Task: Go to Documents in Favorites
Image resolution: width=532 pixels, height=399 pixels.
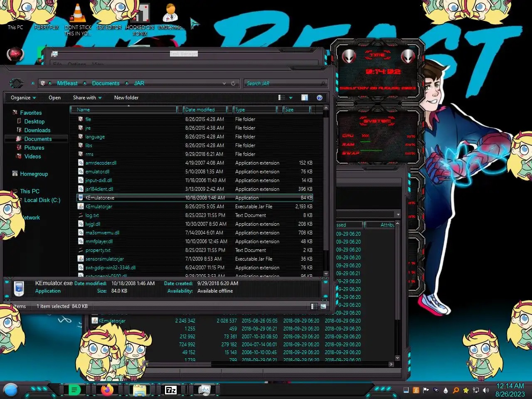Action: click(x=38, y=139)
